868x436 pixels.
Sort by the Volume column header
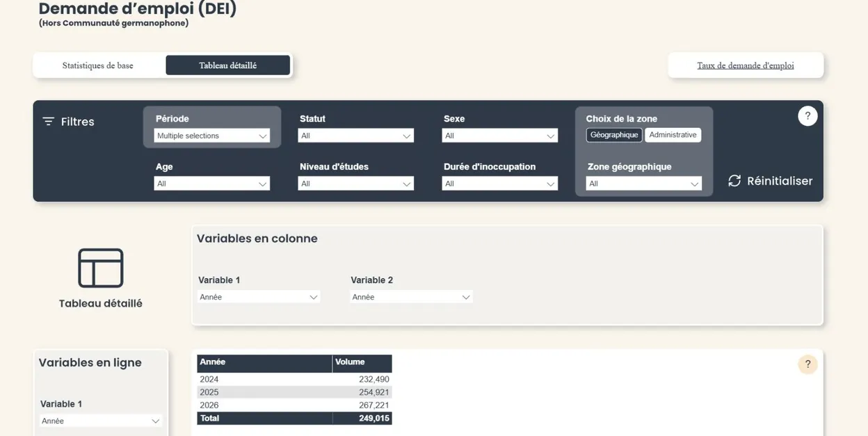[362, 363]
